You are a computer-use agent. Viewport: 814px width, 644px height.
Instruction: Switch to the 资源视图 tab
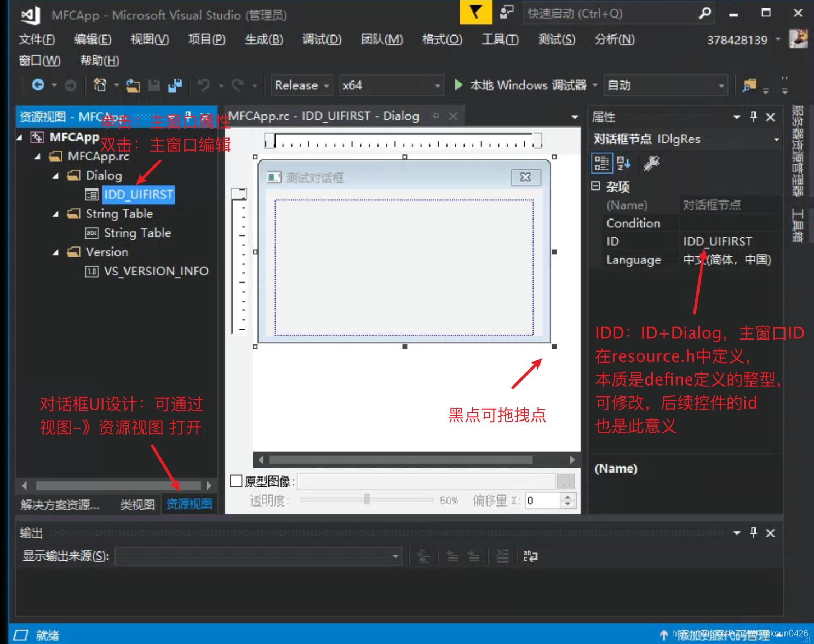coord(189,504)
